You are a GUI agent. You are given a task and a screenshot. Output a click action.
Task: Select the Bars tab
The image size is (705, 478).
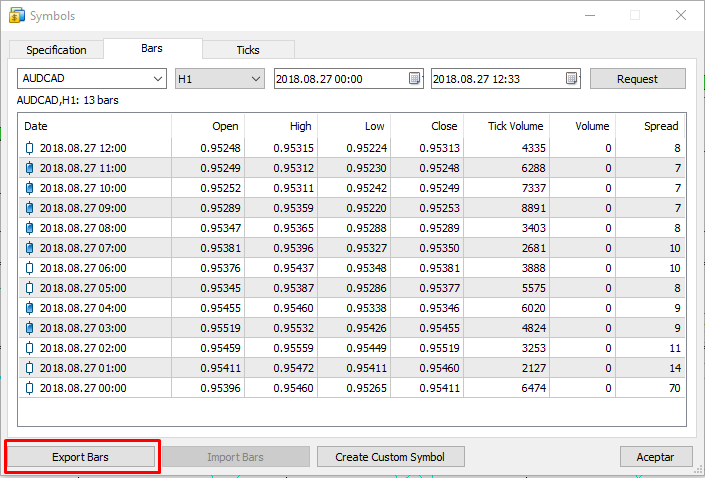coord(152,48)
